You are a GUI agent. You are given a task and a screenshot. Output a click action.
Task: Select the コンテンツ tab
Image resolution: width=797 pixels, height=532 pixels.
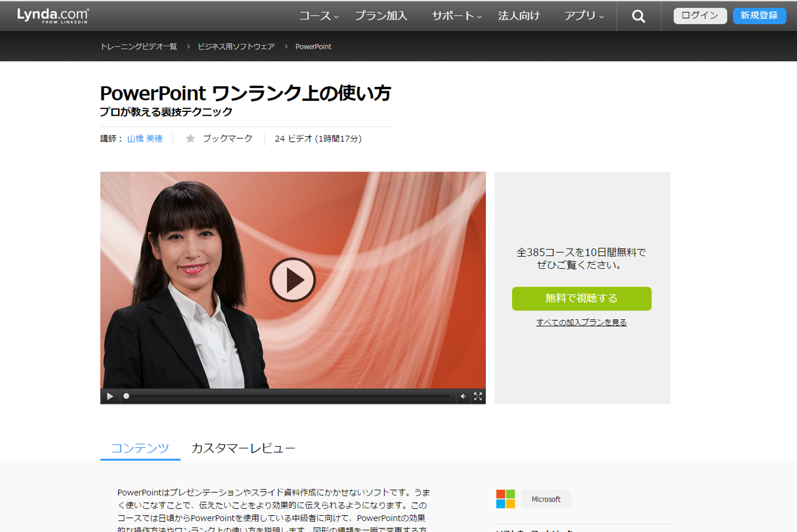pyautogui.click(x=140, y=448)
